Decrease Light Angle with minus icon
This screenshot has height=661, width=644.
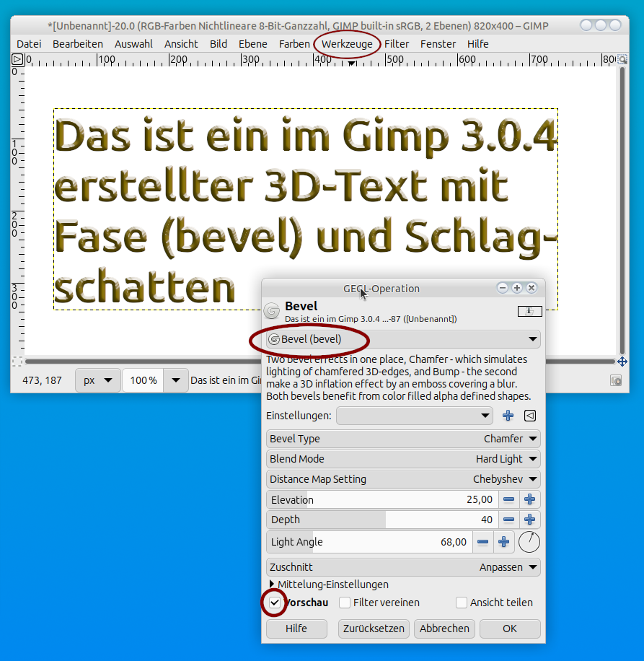click(x=482, y=542)
